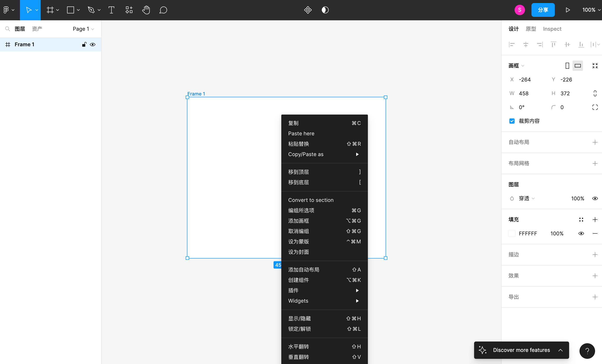
Task: Open Copy/Paste as submenu
Action: click(324, 154)
